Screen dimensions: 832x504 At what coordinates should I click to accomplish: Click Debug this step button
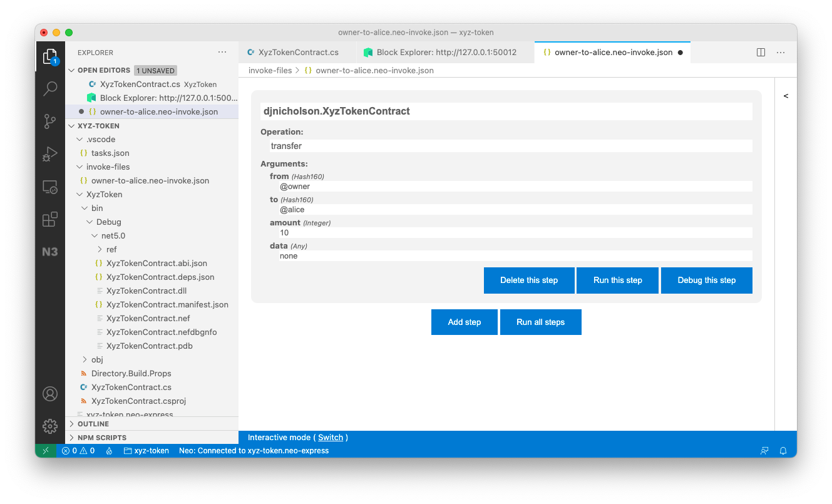click(x=707, y=280)
